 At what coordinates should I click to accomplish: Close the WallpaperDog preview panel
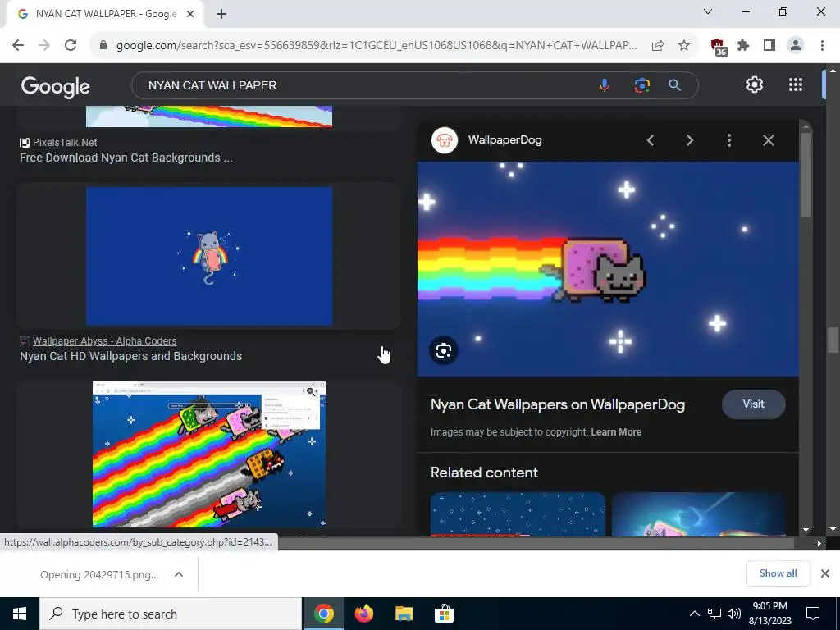pos(768,140)
